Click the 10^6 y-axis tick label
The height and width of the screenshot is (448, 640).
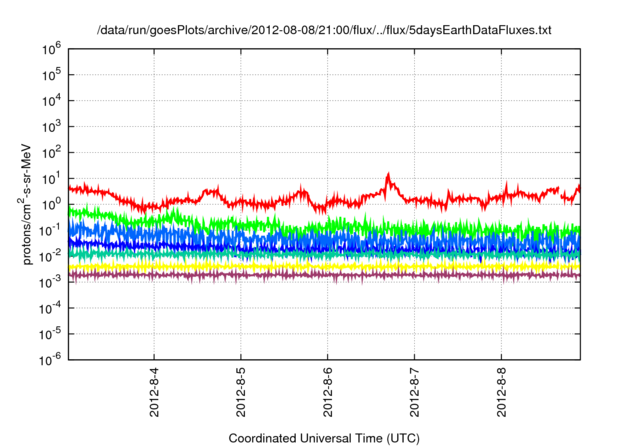[51, 49]
